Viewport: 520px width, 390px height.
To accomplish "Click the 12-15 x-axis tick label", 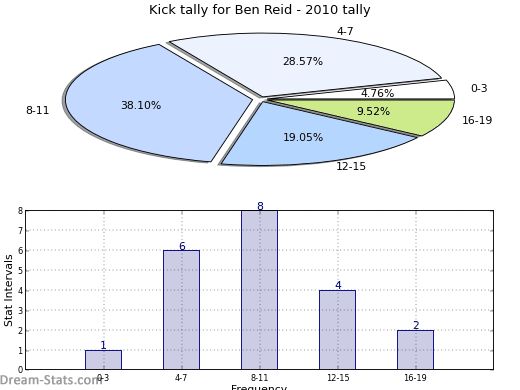I will point(338,378).
